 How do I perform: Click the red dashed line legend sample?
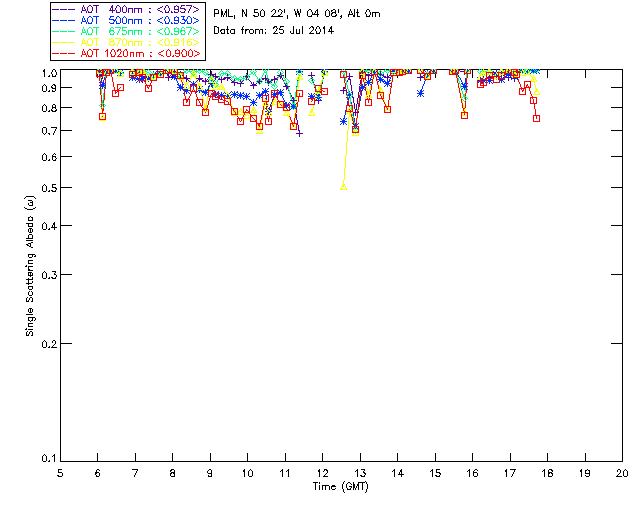click(64, 54)
